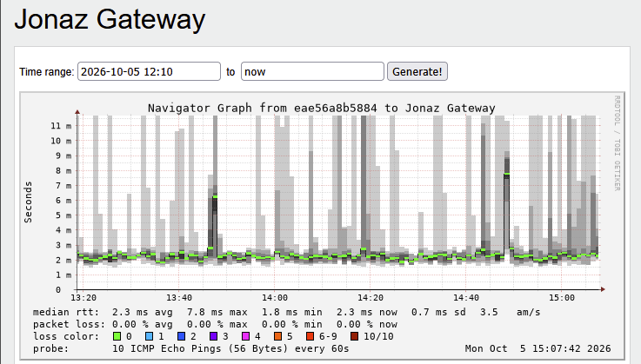Click the purple loss color swatch for 3

(213, 336)
